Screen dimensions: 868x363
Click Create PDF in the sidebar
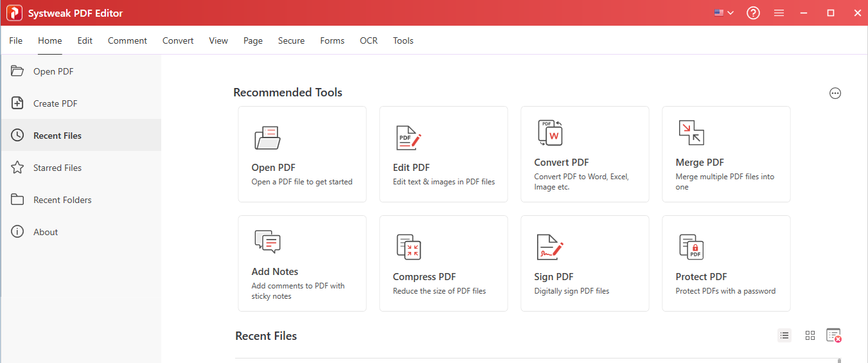[55, 103]
